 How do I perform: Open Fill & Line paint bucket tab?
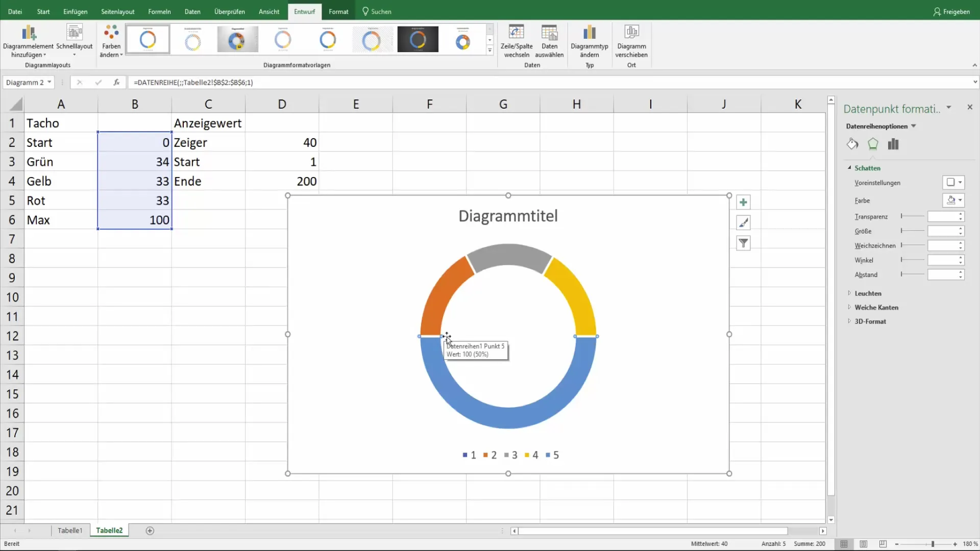coord(852,144)
